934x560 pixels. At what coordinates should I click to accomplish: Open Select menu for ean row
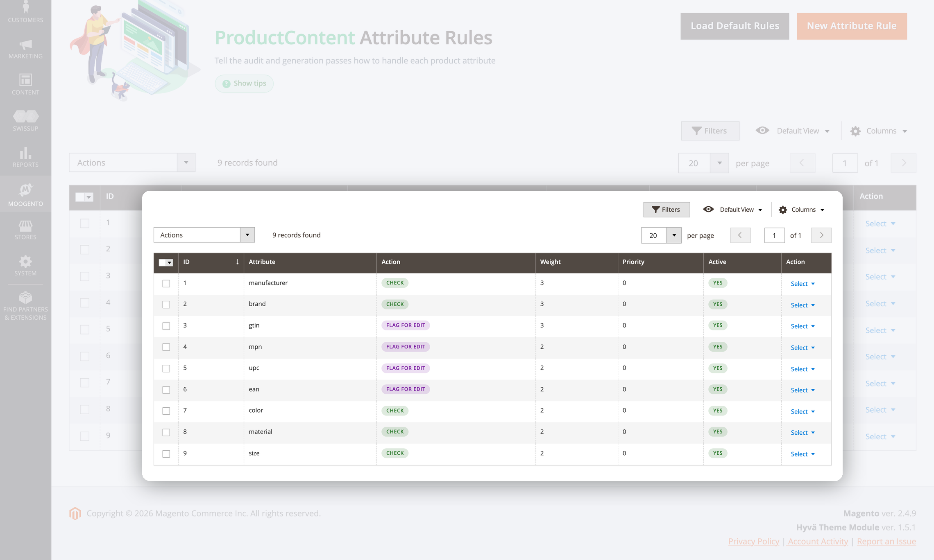tap(803, 390)
